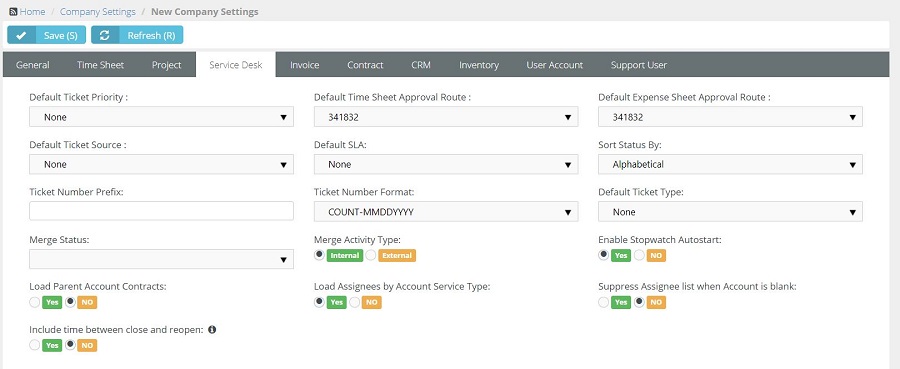Select External merge activity type radio
This screenshot has width=900, height=369.
pyautogui.click(x=371, y=255)
